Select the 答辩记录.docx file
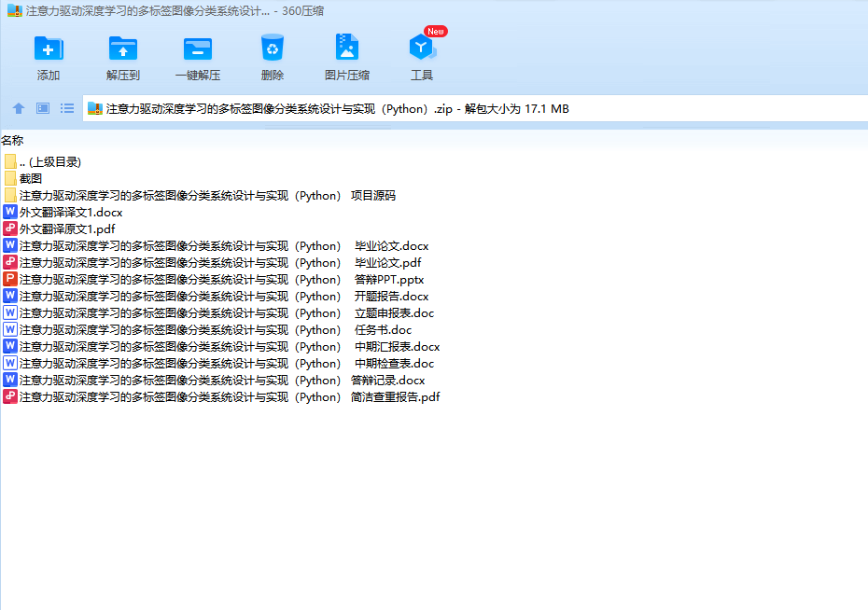The width and height of the screenshot is (868, 610). point(215,380)
